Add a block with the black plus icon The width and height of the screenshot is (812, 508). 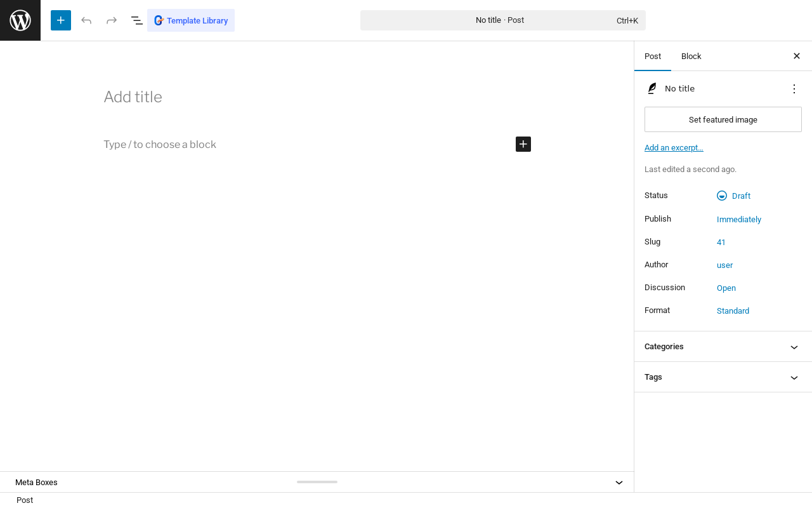[x=523, y=144]
